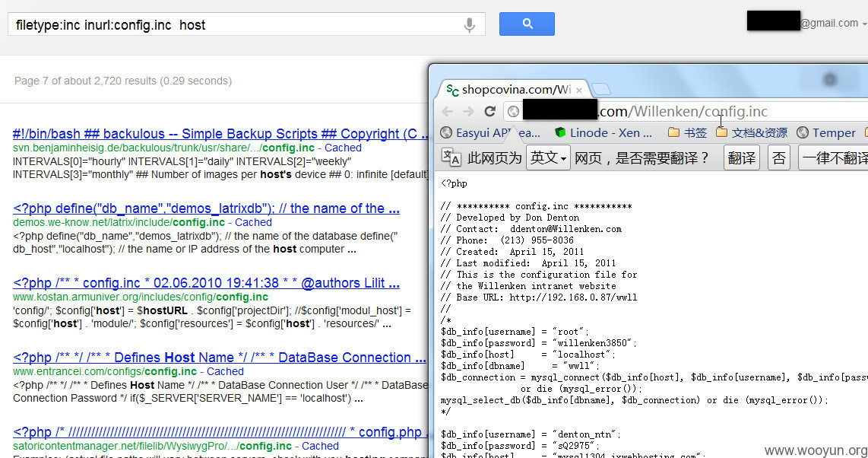
Task: Click the browser back arrow
Action: (447, 111)
